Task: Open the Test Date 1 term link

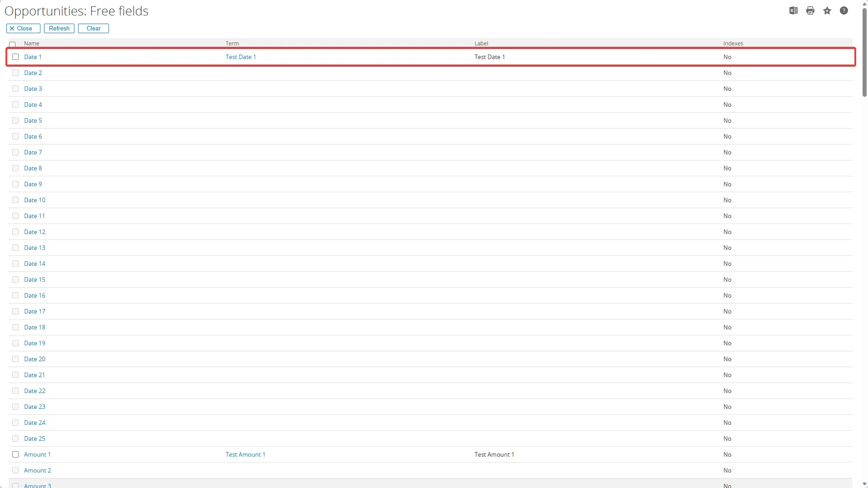Action: point(241,57)
